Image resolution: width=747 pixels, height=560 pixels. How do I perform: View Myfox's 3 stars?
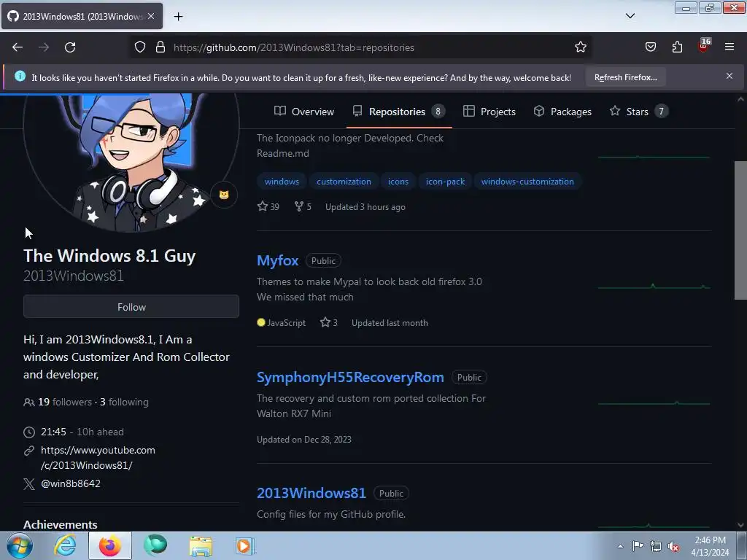click(x=329, y=322)
